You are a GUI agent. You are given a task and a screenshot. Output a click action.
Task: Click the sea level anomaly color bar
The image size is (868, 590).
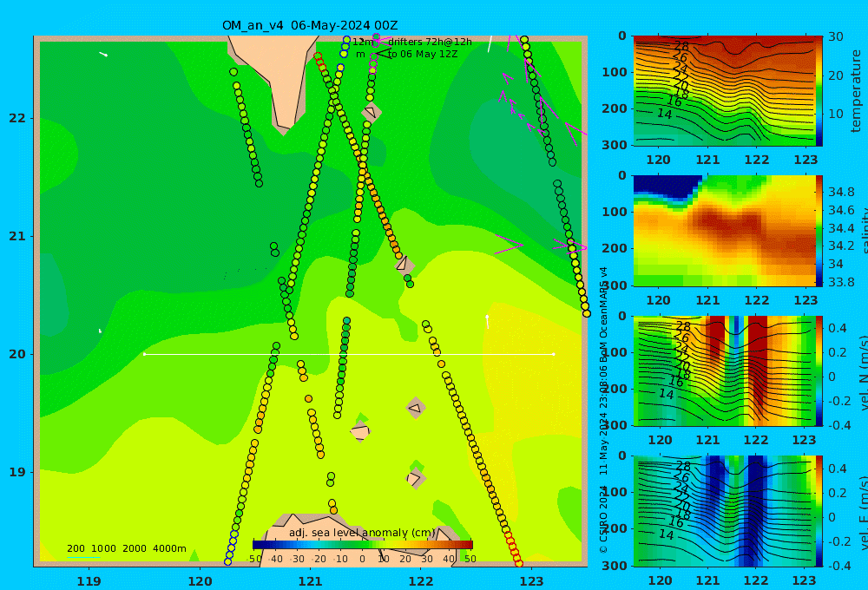point(363,545)
